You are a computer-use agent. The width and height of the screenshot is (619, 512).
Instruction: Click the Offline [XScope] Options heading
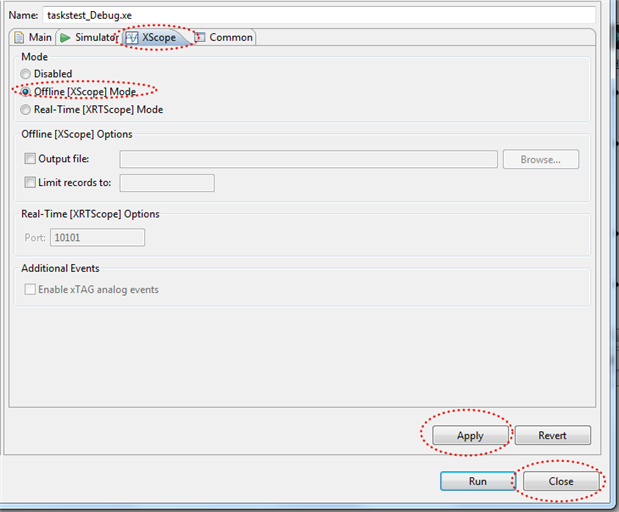[x=77, y=134]
